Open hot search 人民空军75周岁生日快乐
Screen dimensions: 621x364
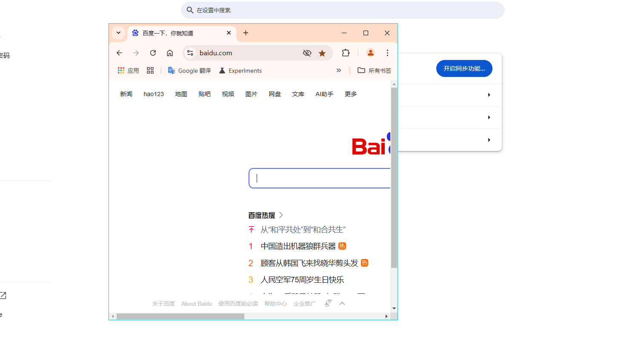(302, 280)
